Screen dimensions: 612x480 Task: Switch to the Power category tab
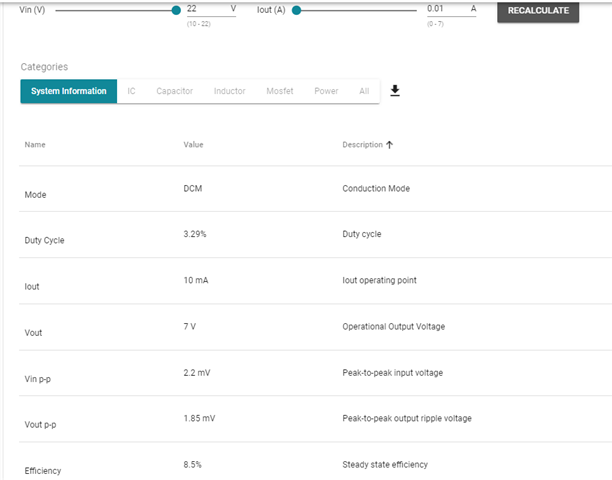[326, 91]
